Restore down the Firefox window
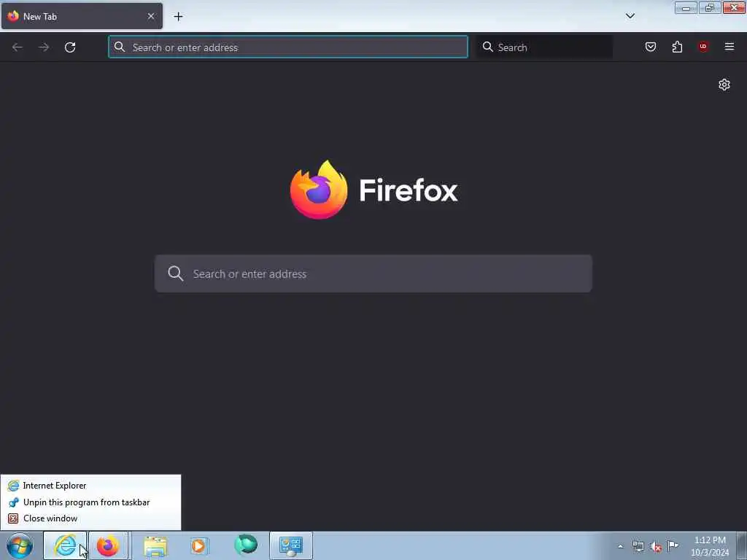747x560 pixels. tap(710, 8)
